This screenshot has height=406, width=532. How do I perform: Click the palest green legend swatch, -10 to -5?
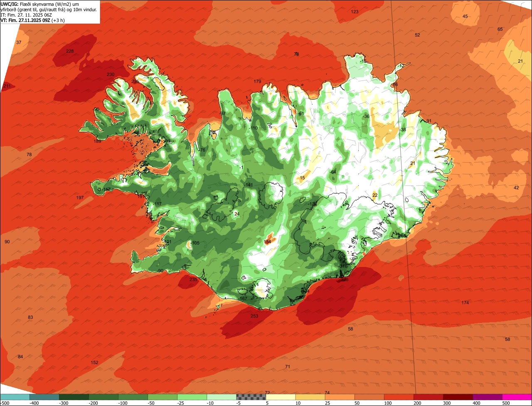(x=222, y=397)
